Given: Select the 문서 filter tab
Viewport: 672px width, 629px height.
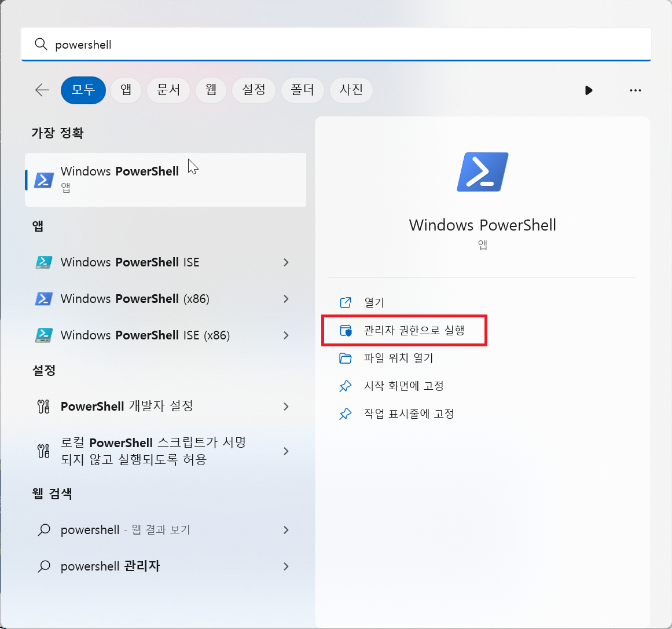Looking at the screenshot, I should [x=168, y=90].
